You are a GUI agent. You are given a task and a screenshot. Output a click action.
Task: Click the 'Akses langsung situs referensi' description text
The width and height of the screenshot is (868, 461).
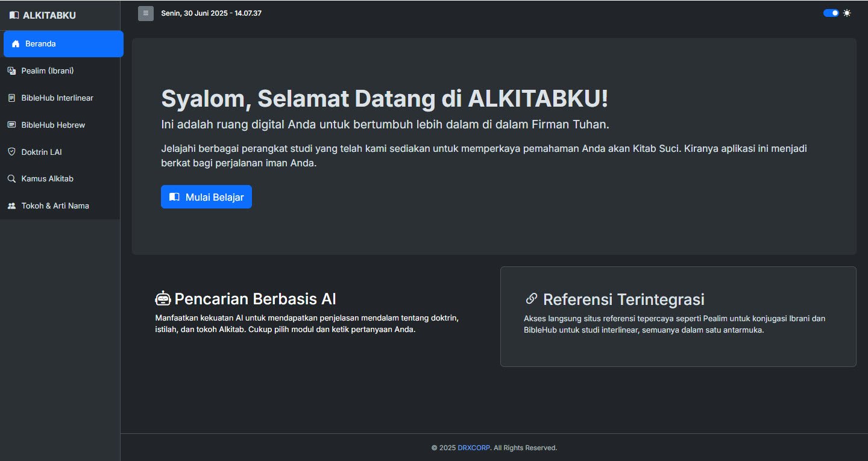(675, 324)
